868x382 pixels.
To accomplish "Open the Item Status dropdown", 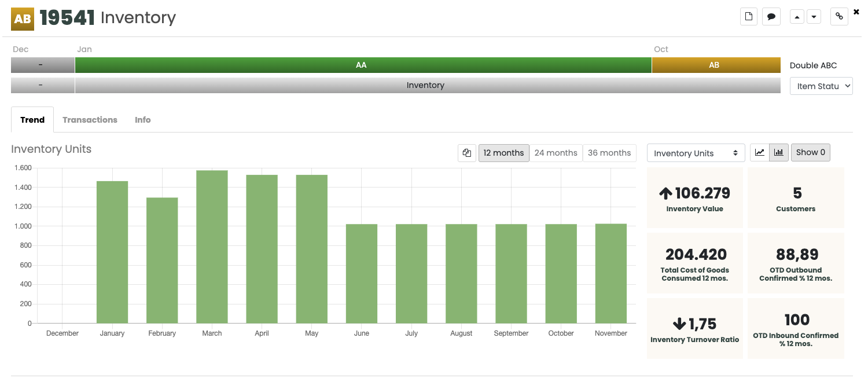I will click(821, 86).
